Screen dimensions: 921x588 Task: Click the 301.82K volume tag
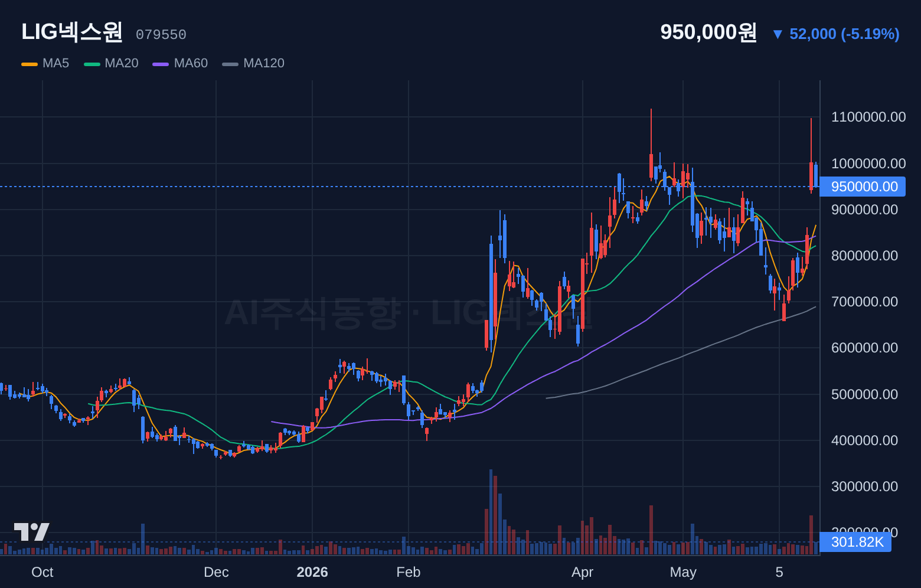(855, 542)
